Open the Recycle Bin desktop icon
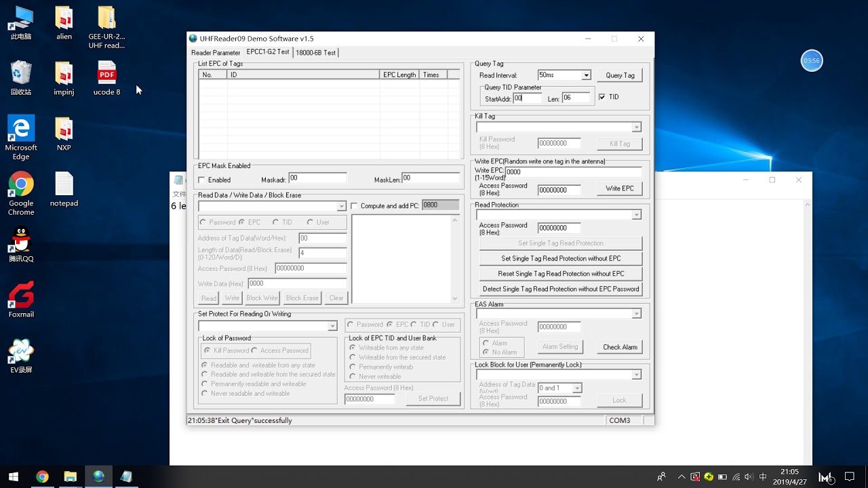Image resolution: width=868 pixels, height=488 pixels. click(x=21, y=79)
